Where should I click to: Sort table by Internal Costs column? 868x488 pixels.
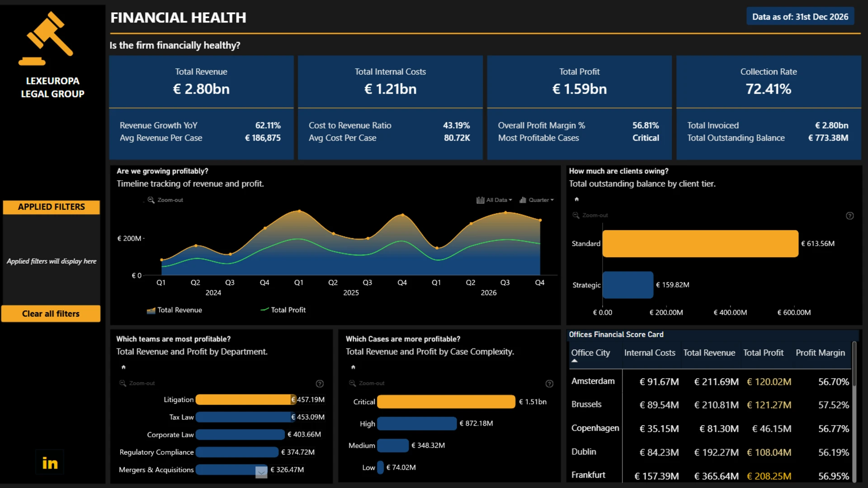pos(650,353)
